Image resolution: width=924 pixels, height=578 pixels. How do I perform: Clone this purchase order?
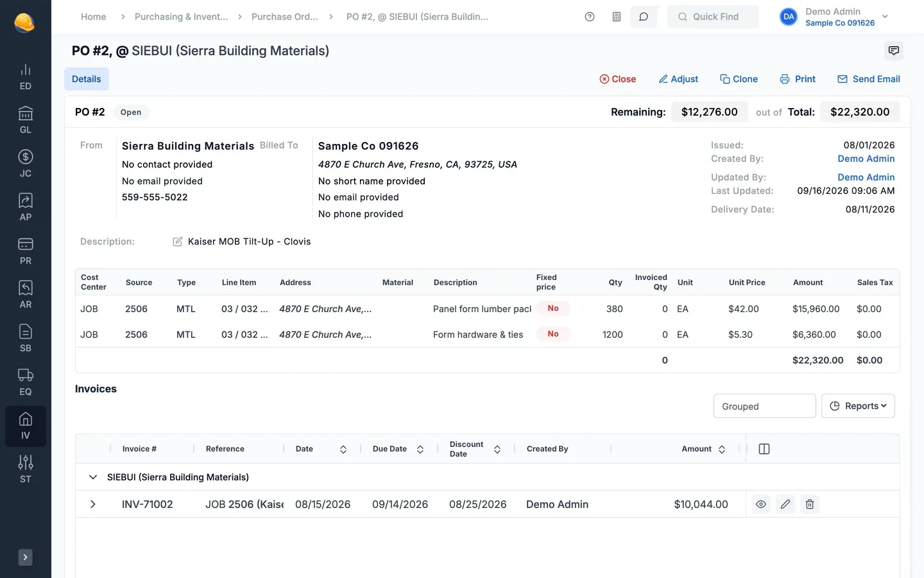739,79
